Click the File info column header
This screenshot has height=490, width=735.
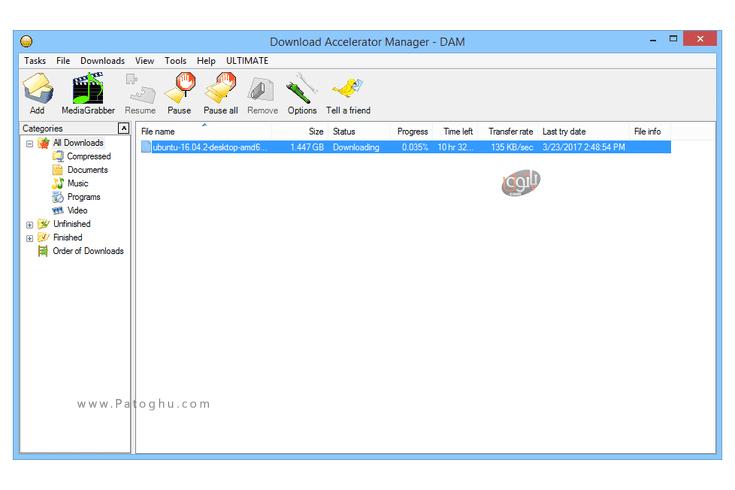(649, 132)
